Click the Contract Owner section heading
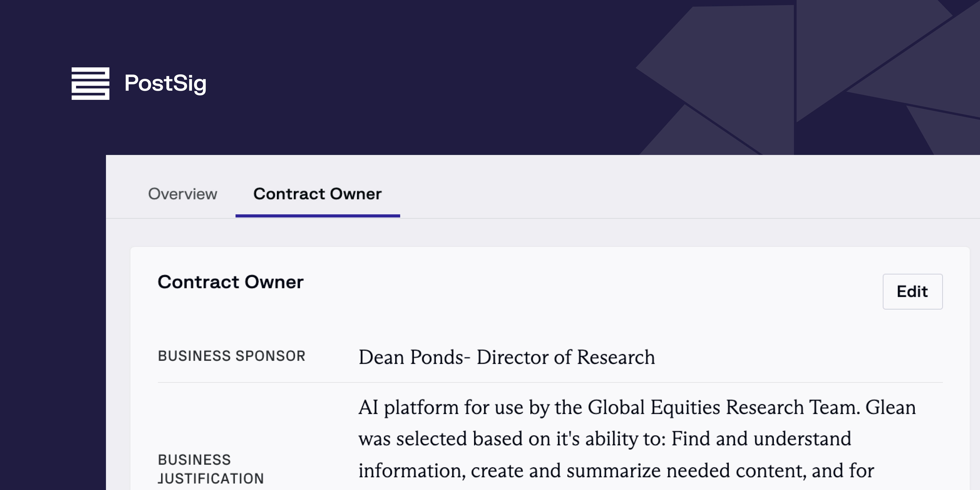This screenshot has width=980, height=490. [x=231, y=282]
